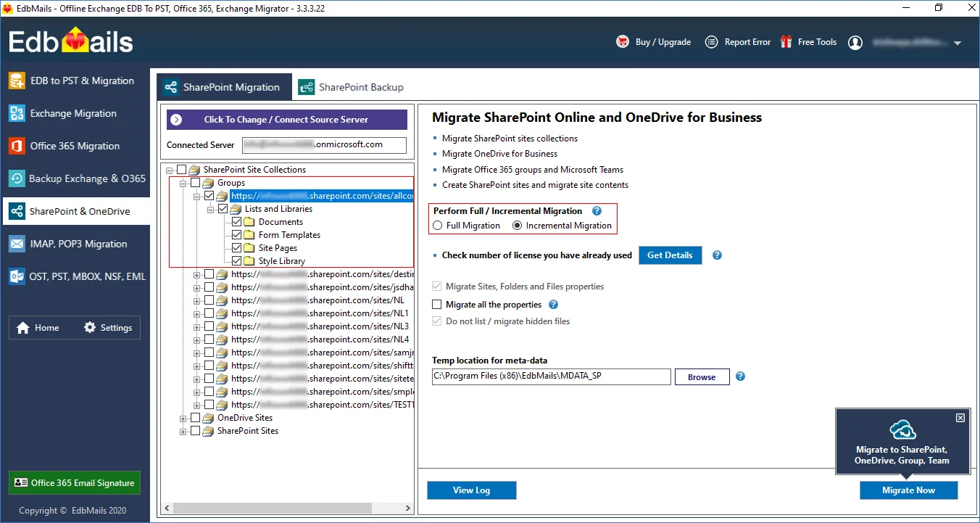Click the arrow icon on Connect Source Server
Image resolution: width=980 pixels, height=523 pixels.
point(176,120)
